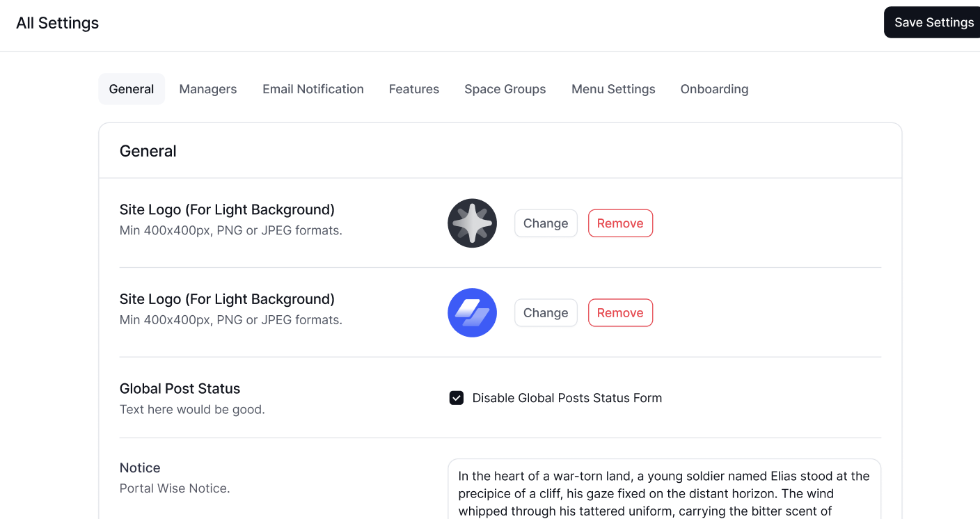Switch to Menu Settings
The height and width of the screenshot is (519, 980).
[612, 89]
